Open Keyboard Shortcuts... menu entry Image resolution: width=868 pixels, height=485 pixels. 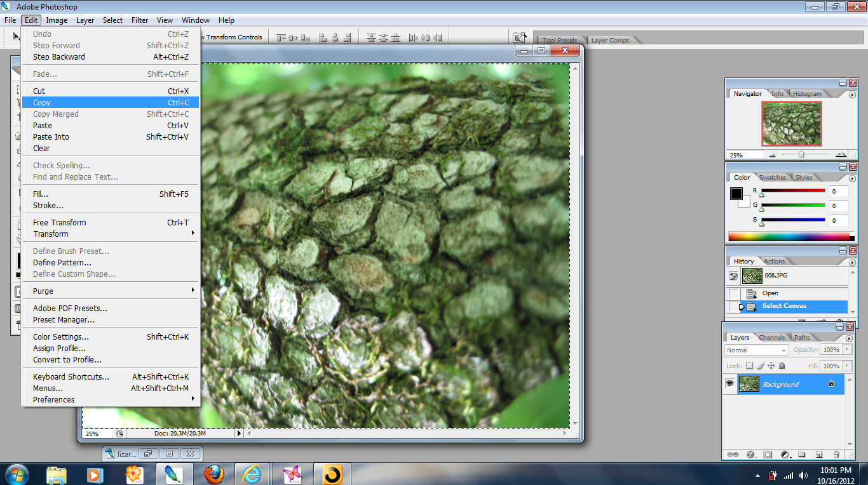click(111, 376)
